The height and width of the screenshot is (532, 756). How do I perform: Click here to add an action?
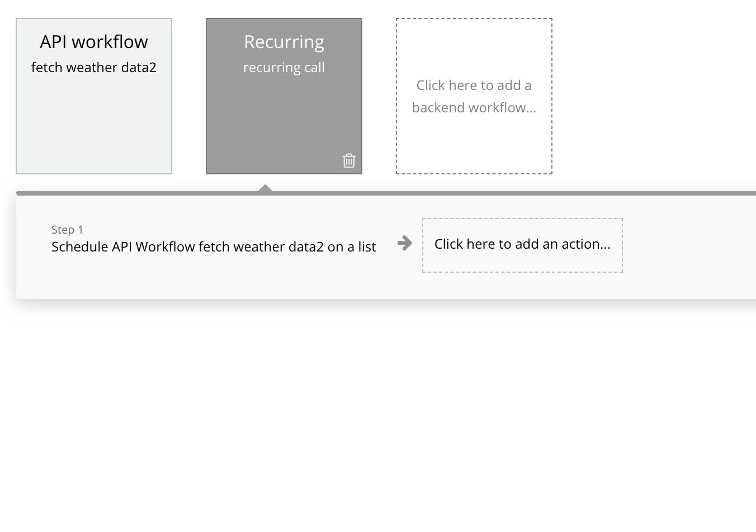522,245
